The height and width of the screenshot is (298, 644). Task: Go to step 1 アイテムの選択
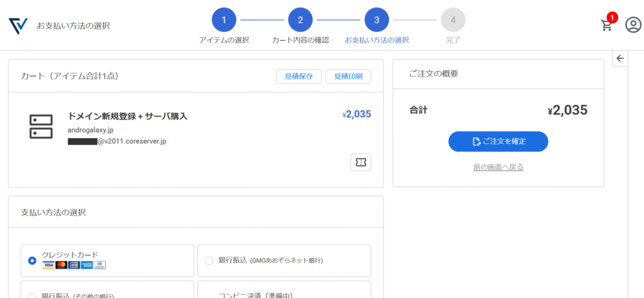[x=224, y=20]
